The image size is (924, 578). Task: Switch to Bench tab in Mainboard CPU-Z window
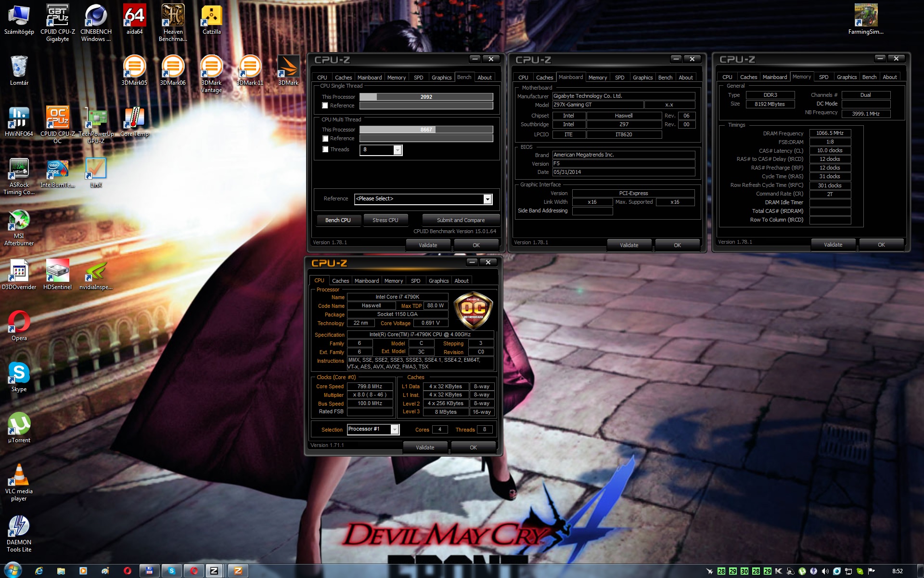pos(665,77)
